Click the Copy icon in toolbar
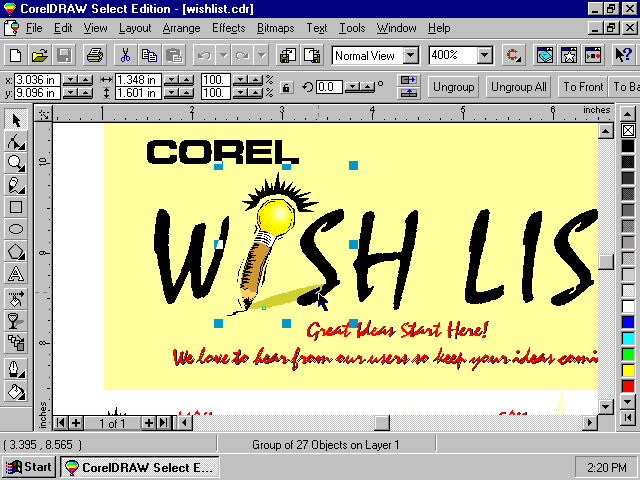Image resolution: width=640 pixels, height=480 pixels. (149, 55)
